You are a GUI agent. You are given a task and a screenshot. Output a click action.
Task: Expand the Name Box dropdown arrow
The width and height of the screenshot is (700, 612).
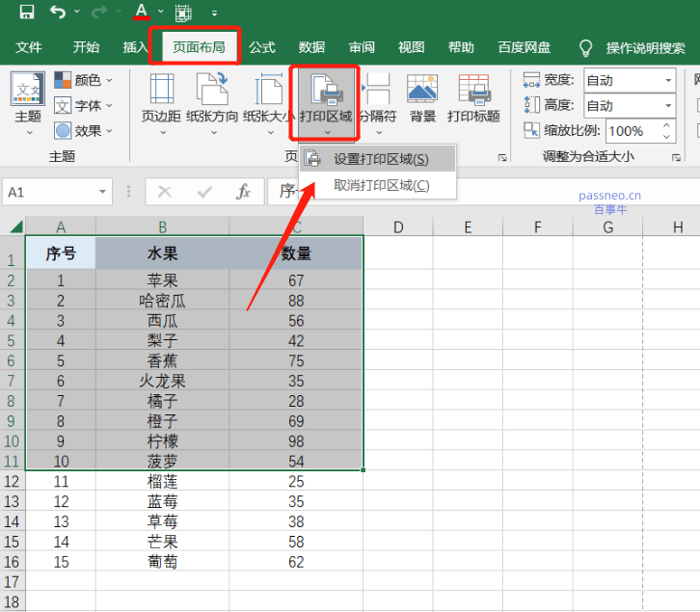point(102,192)
